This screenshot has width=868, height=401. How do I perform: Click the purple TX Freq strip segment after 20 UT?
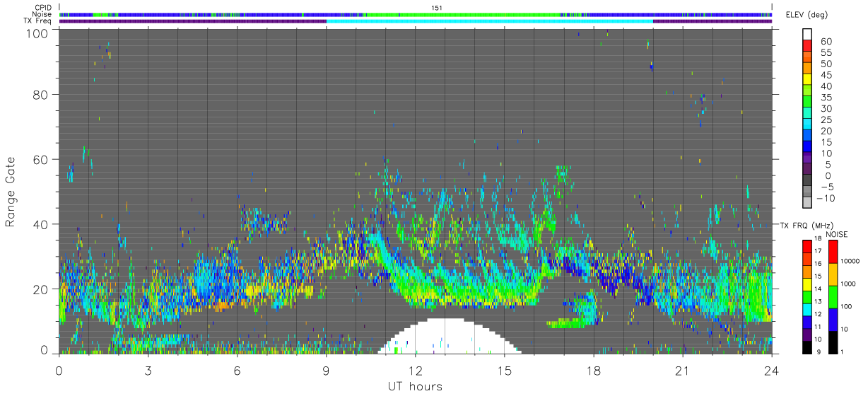click(x=712, y=21)
